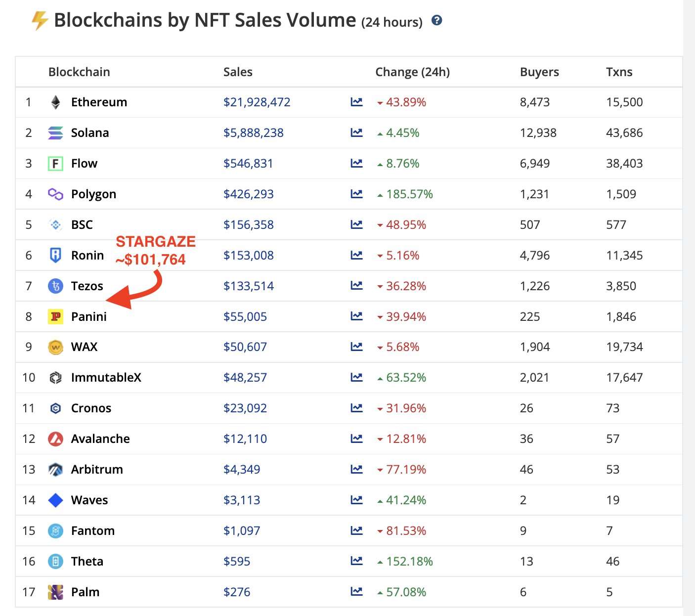Open Panini sales chart icon
This screenshot has width=695, height=616.
point(356,316)
